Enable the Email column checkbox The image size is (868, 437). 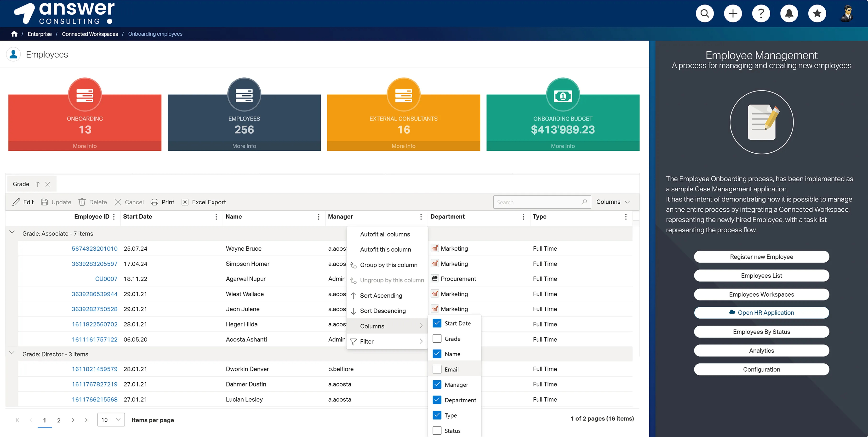pos(437,369)
